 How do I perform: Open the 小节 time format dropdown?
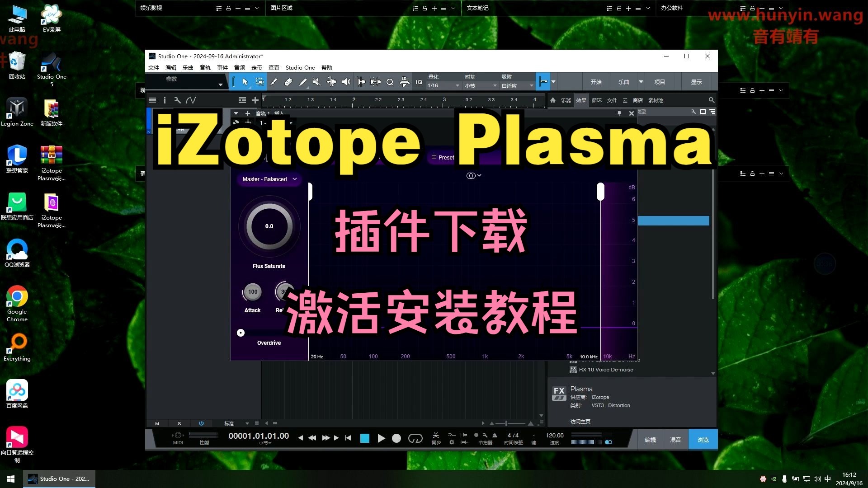[x=265, y=443]
